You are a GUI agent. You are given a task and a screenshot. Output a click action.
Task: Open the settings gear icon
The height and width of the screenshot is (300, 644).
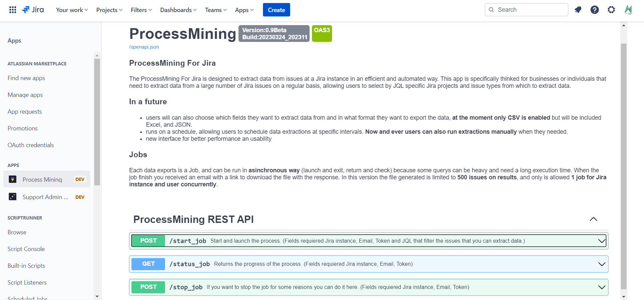point(611,10)
